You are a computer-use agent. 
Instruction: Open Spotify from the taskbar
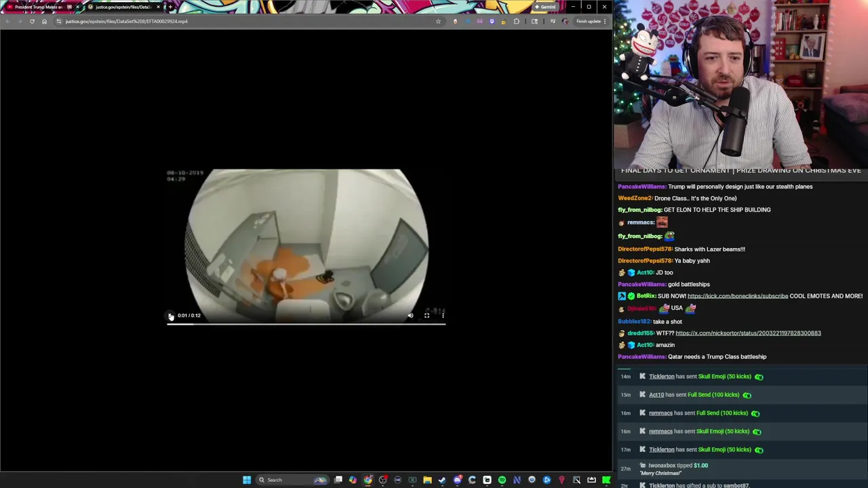pyautogui.click(x=502, y=480)
